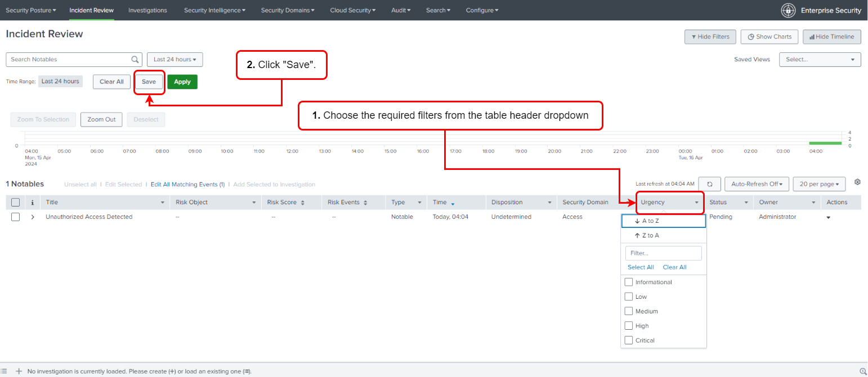The height and width of the screenshot is (377, 868).
Task: Click the refresh notables icon
Action: click(709, 183)
